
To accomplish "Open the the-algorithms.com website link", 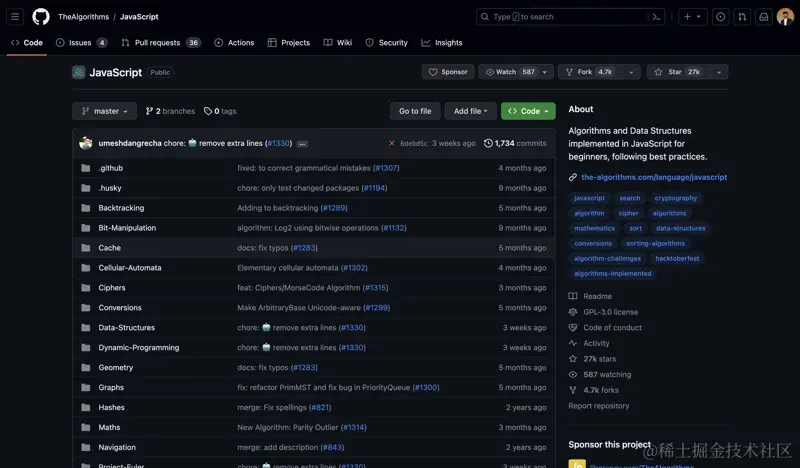I will (654, 177).
